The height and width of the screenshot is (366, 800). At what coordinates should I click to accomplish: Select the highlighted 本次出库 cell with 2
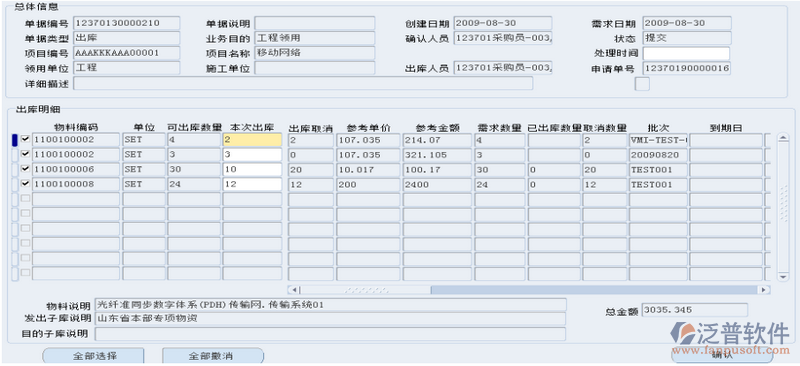click(252, 140)
